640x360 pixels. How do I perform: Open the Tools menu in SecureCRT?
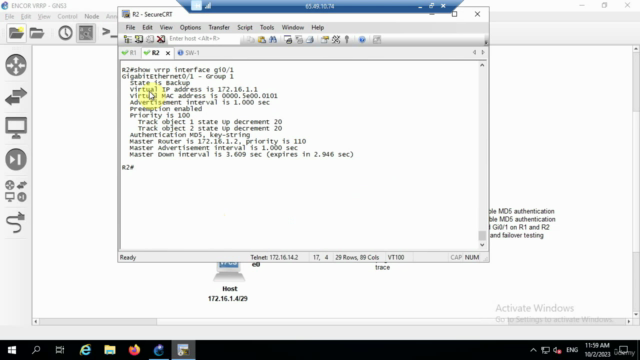click(x=267, y=27)
